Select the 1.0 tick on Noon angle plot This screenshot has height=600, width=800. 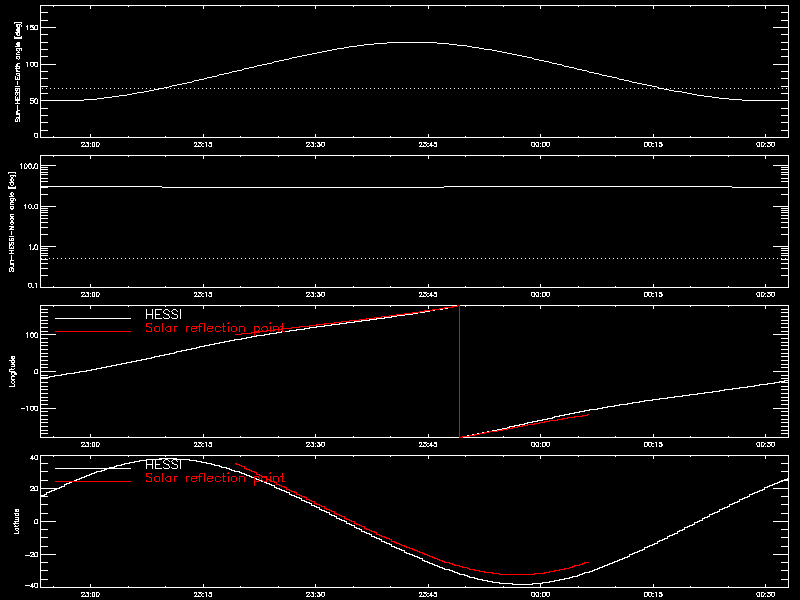(x=32, y=247)
